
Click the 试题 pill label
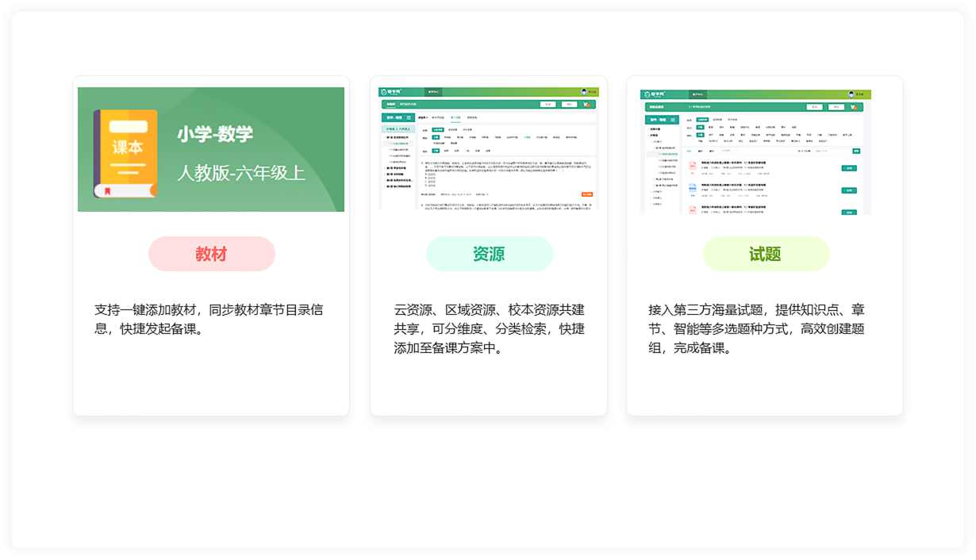point(766,254)
